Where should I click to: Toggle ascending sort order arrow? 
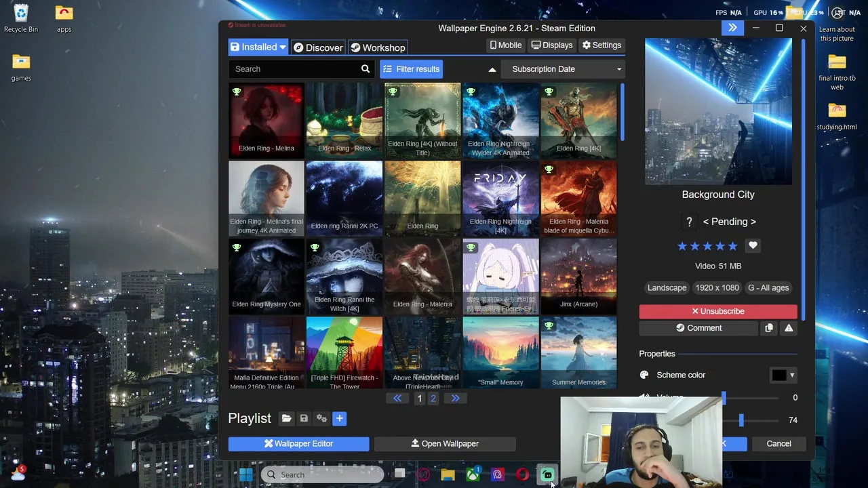(492, 69)
